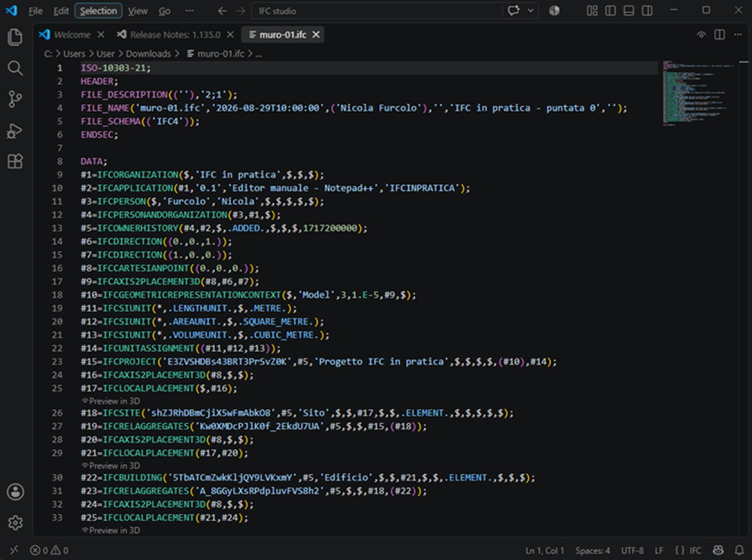Open the Explorer view in activity bar
The image size is (752, 560).
point(15,37)
